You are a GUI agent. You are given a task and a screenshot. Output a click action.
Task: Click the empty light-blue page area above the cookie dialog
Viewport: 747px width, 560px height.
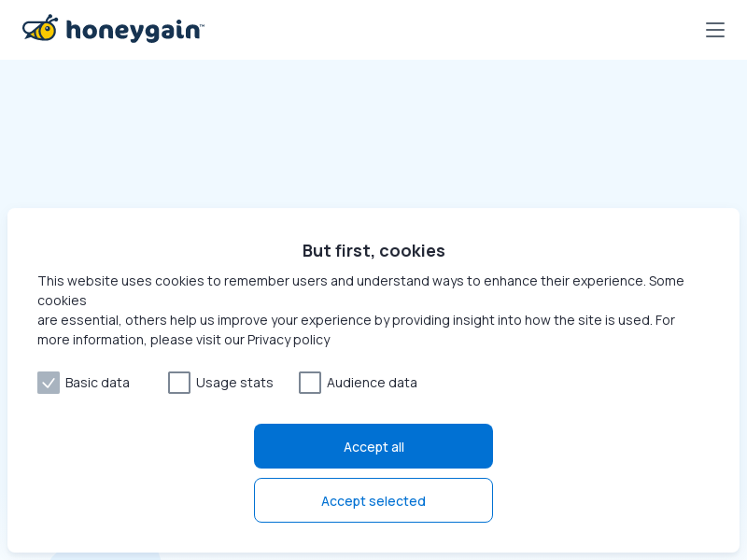tap(373, 133)
